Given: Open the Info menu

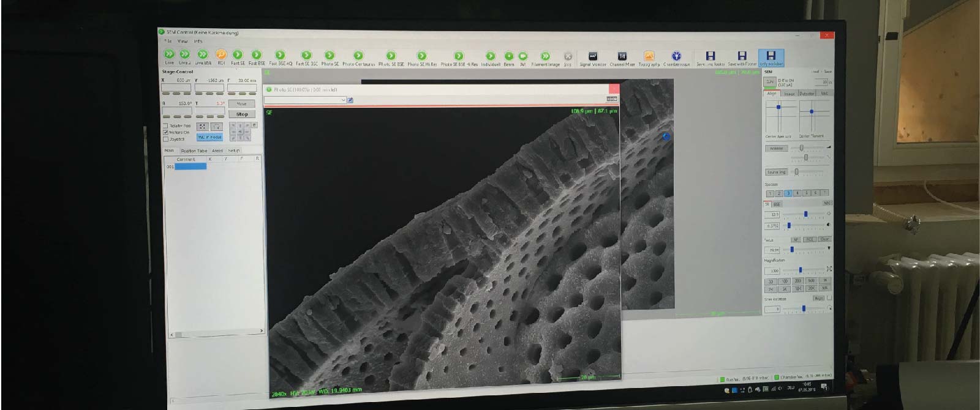Looking at the screenshot, I should (198, 41).
